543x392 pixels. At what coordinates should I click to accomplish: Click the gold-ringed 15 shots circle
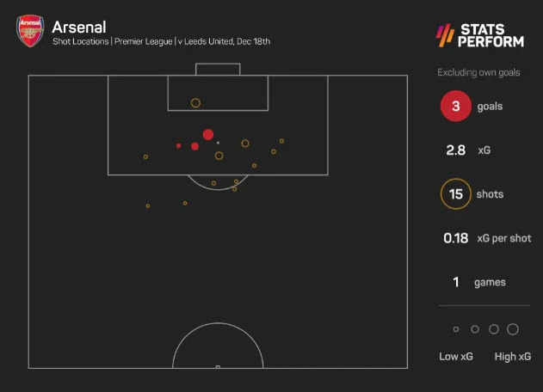pyautogui.click(x=455, y=194)
